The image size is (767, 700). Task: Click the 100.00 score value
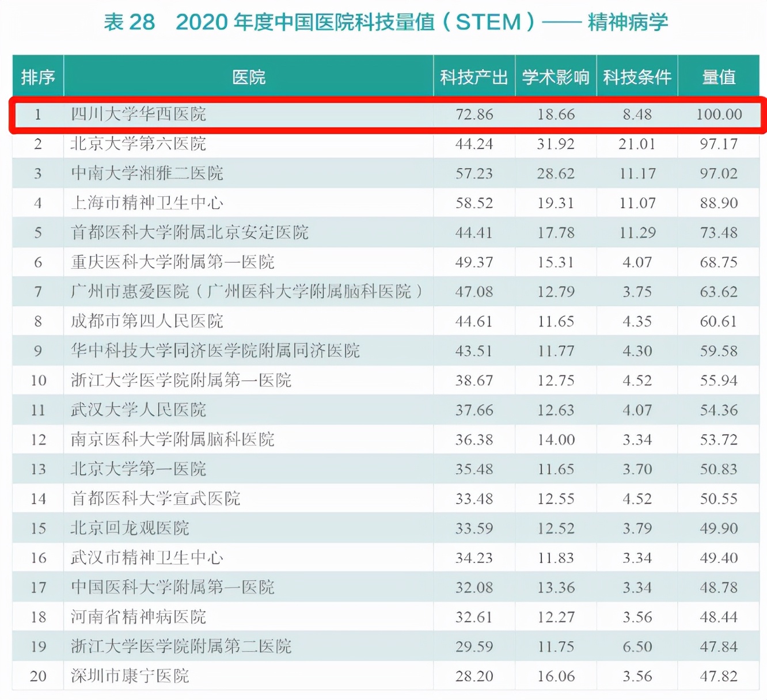[719, 115]
